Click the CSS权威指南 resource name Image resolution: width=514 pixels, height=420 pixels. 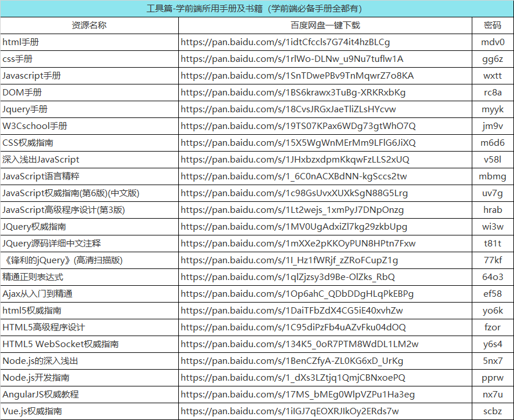(28, 143)
